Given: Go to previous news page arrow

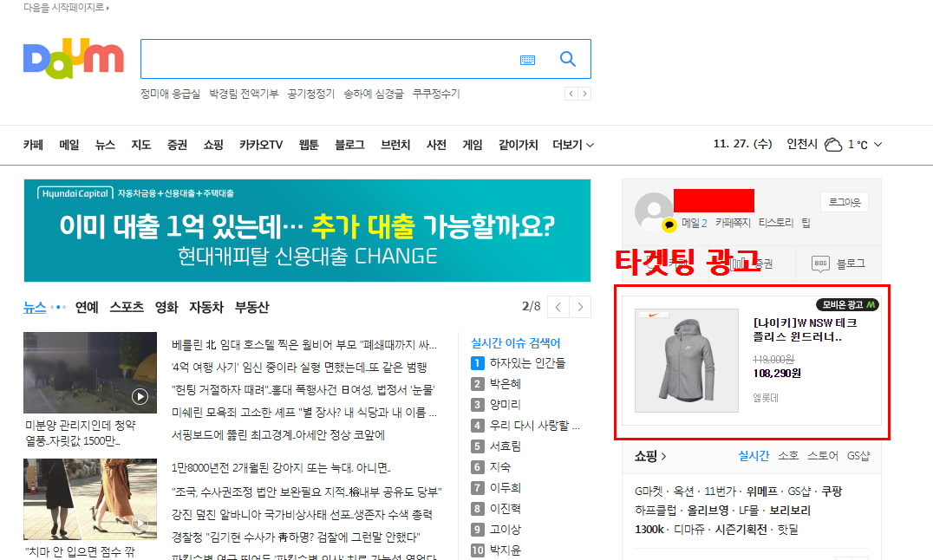Looking at the screenshot, I should point(558,307).
